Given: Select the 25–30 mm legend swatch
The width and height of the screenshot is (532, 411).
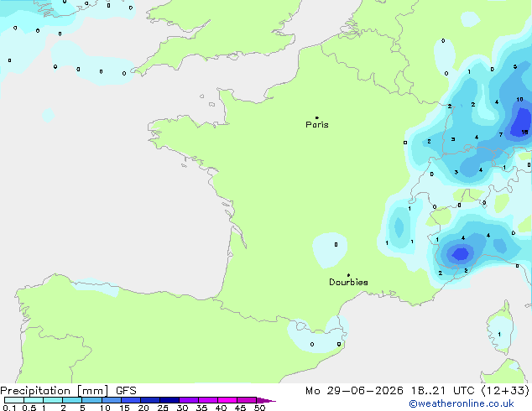Looking at the screenshot, I should pos(170,400).
